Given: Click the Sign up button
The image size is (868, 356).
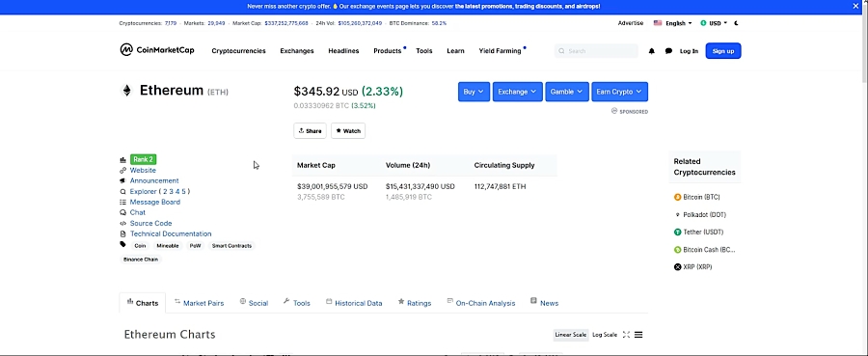Looking at the screenshot, I should 723,51.
